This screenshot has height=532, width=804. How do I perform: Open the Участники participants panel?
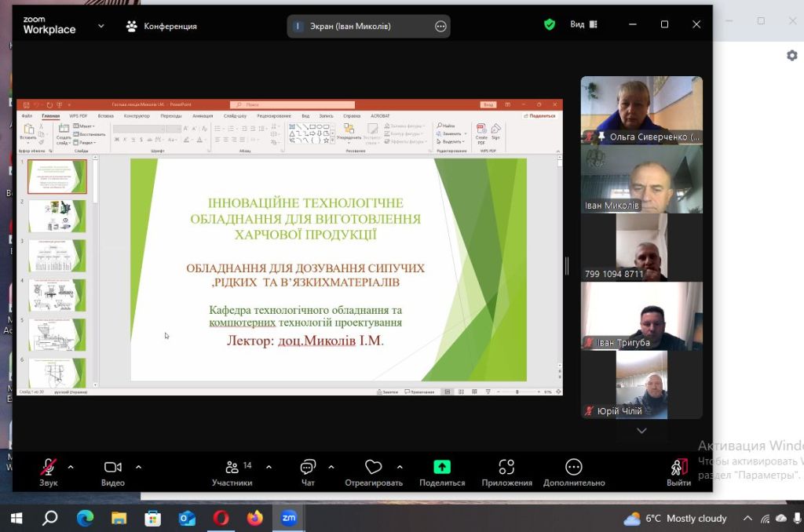(232, 468)
